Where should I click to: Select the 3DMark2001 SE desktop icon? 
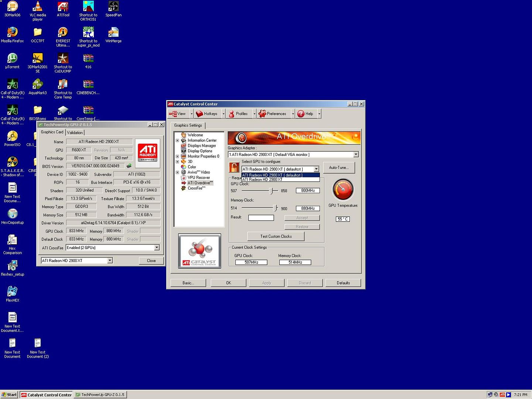click(37, 63)
